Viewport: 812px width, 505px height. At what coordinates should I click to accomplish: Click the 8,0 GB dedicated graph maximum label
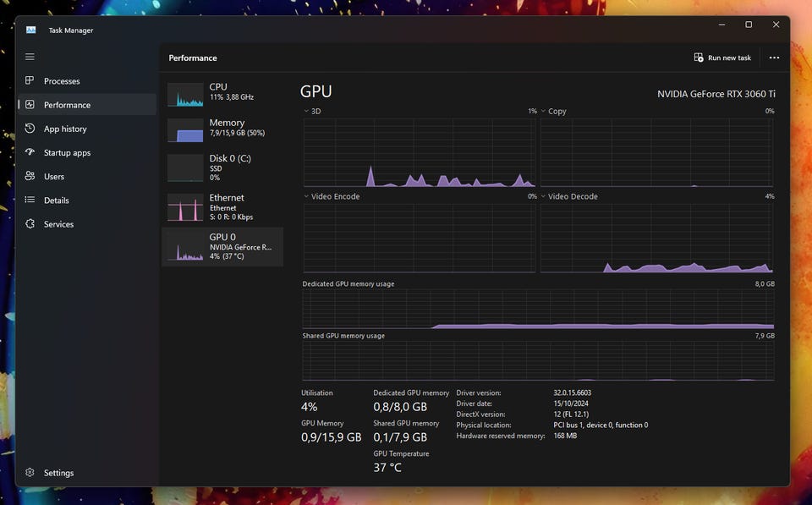pyautogui.click(x=765, y=284)
